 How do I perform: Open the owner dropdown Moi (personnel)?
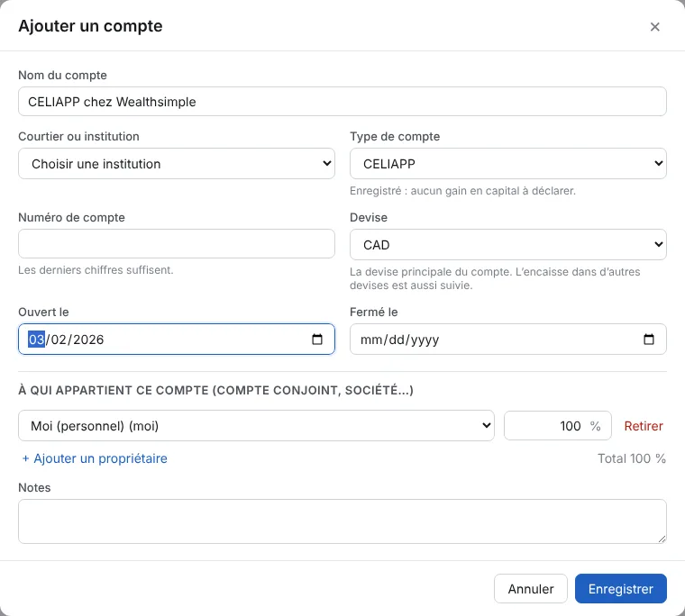(256, 426)
